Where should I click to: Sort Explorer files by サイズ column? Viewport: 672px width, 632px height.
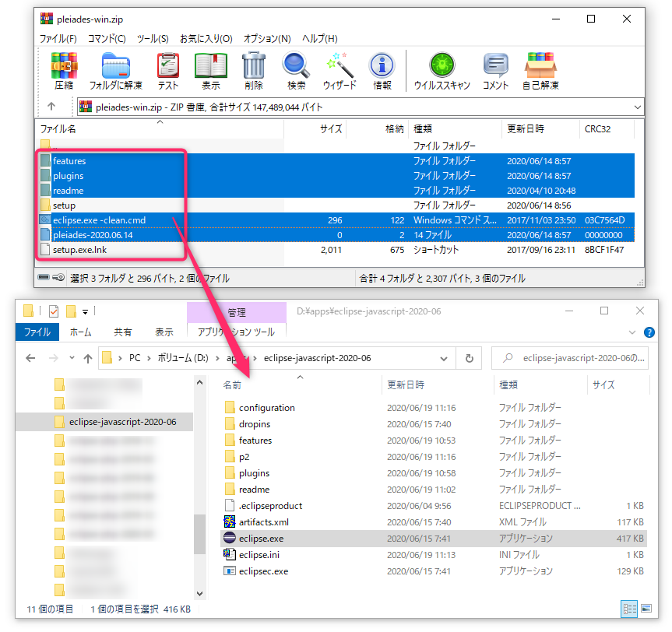(x=618, y=384)
